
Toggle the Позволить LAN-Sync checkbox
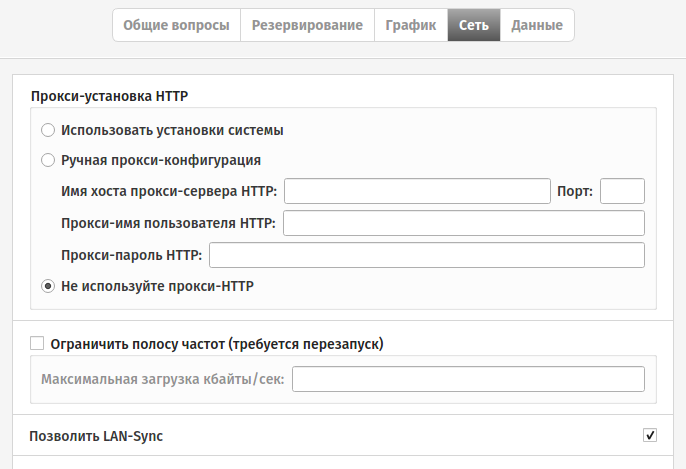(x=650, y=435)
